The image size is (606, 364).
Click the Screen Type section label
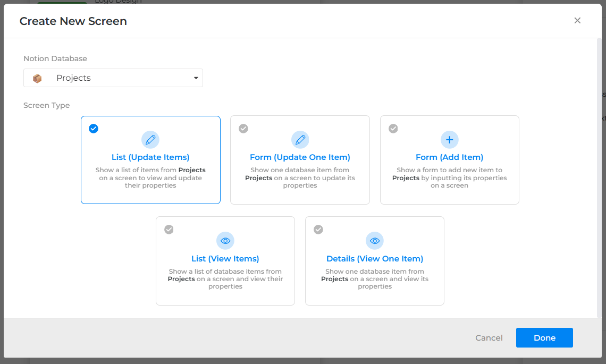point(46,105)
